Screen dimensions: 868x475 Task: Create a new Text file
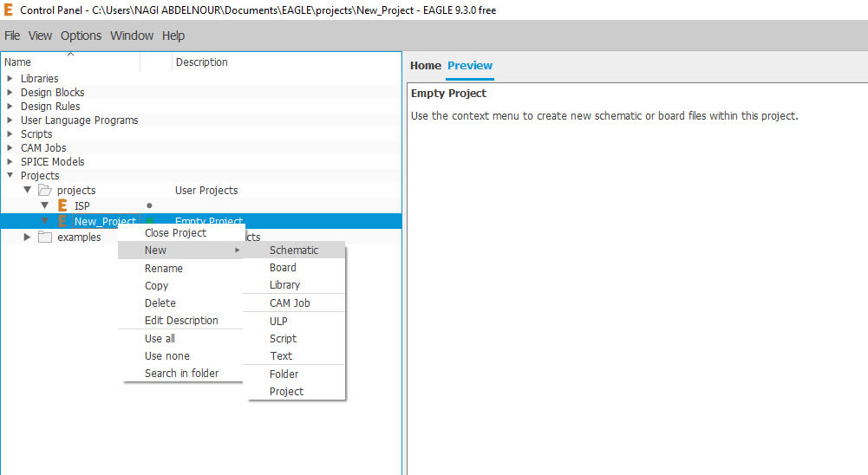tap(294, 356)
